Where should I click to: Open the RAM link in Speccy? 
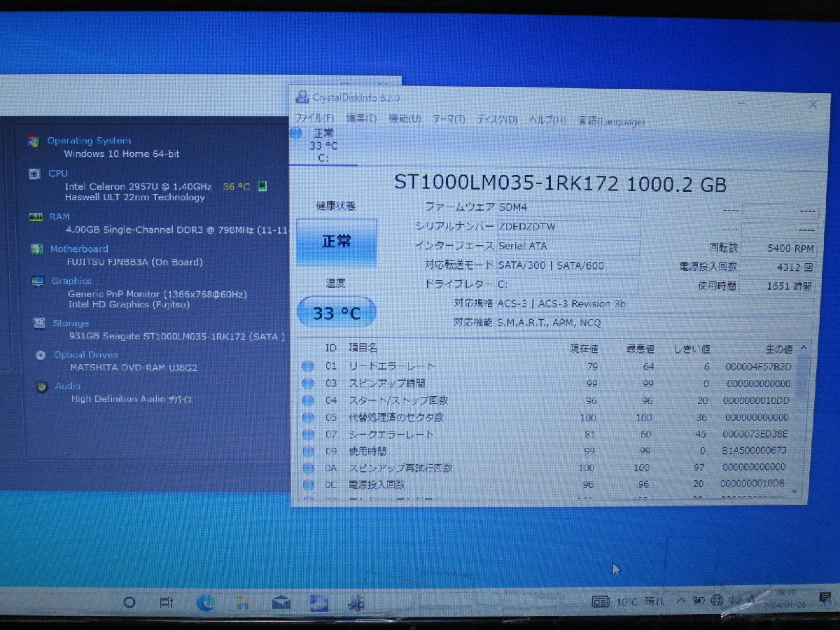tap(59, 217)
